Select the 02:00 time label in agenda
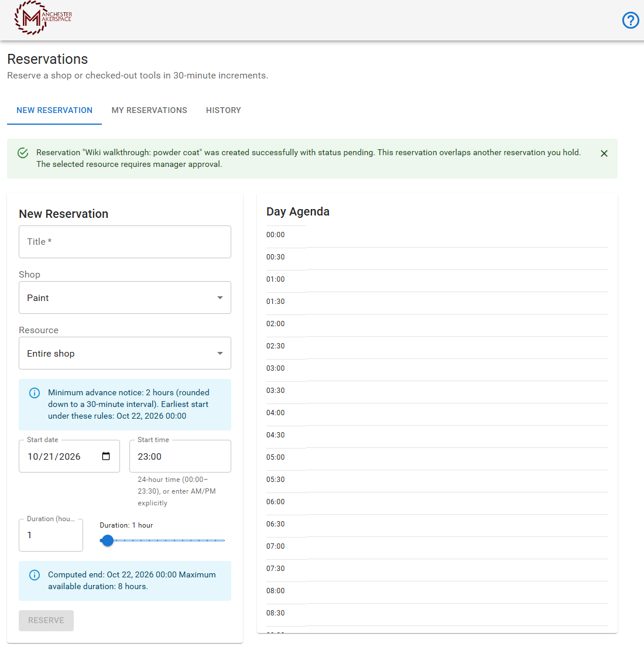Screen dimensions: 644x650 coord(276,324)
